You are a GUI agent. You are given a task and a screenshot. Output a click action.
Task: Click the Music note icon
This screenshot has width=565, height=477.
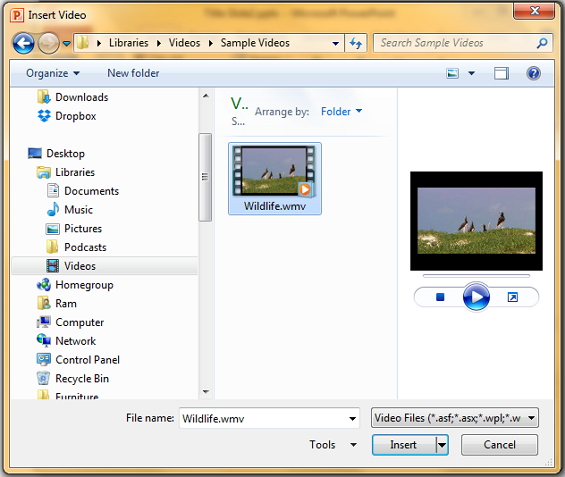point(53,209)
